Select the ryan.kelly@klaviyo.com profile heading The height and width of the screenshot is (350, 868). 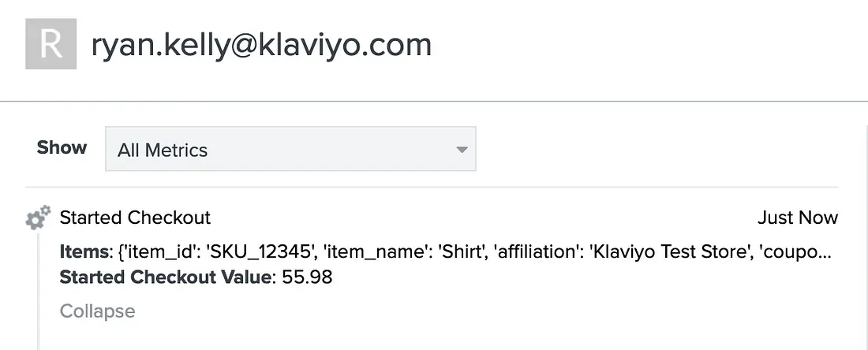tap(260, 45)
